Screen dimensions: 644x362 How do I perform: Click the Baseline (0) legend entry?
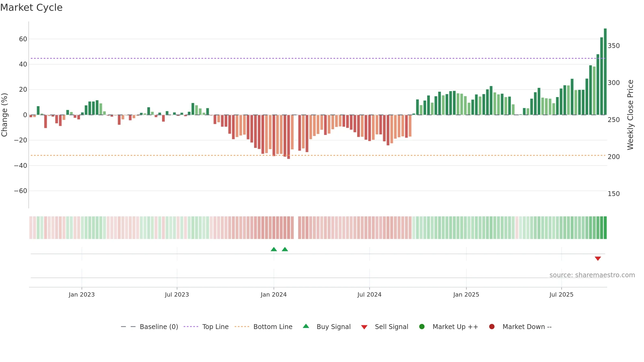(x=149, y=327)
